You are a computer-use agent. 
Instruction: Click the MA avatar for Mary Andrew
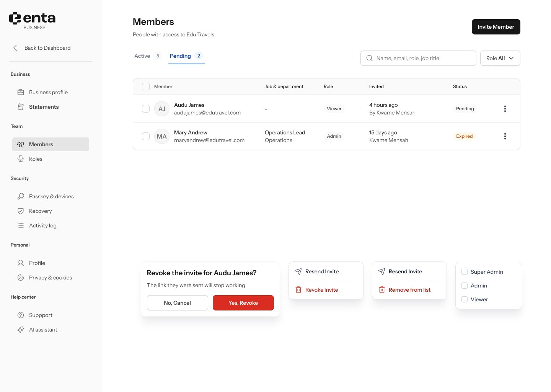(x=162, y=136)
